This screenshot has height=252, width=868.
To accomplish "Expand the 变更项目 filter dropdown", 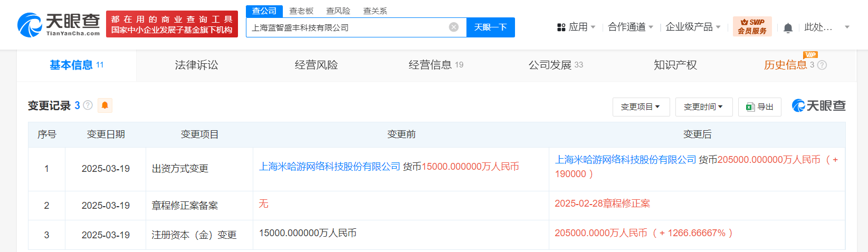I will coord(641,106).
